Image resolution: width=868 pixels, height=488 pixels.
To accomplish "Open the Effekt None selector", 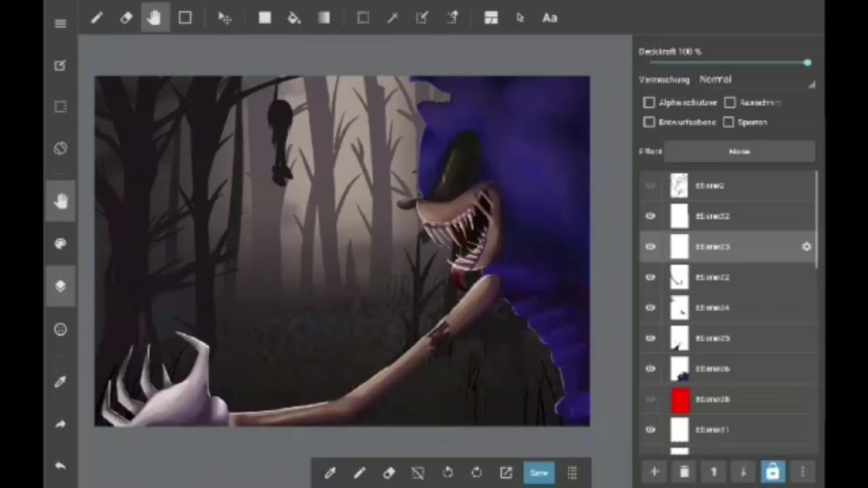I will click(739, 152).
